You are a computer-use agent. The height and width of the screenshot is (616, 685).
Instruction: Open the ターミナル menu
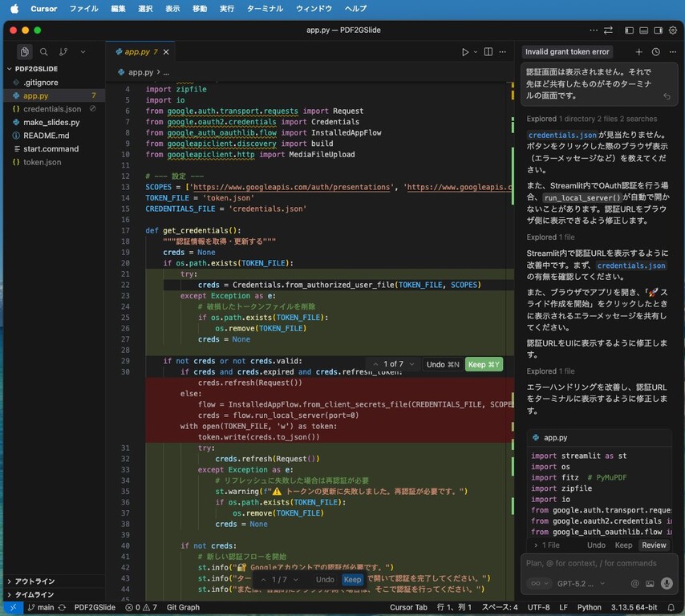tap(263, 8)
